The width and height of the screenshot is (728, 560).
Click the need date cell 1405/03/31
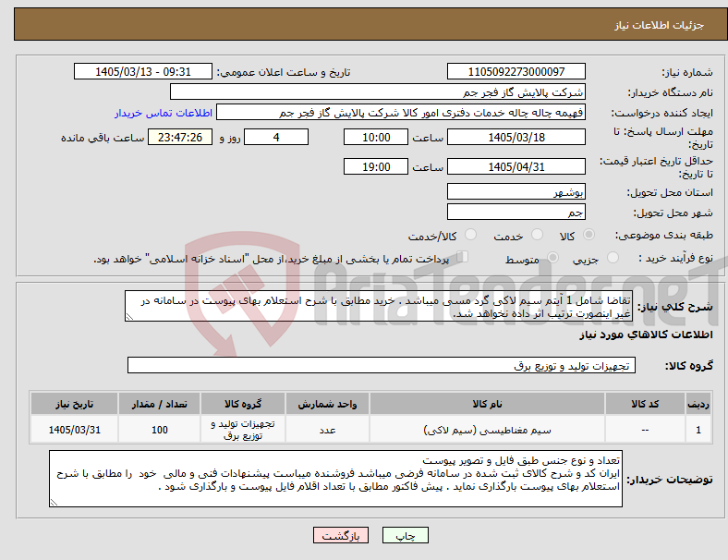[x=74, y=430]
